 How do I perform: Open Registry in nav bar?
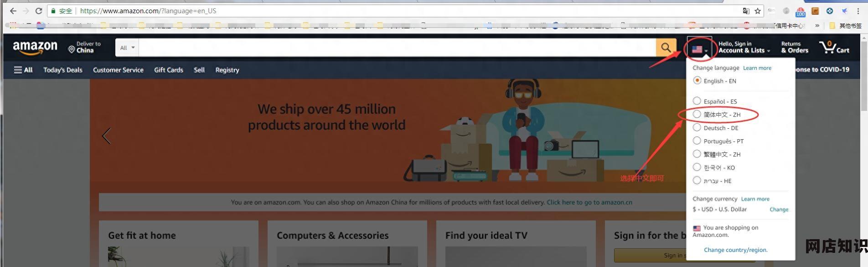(227, 70)
